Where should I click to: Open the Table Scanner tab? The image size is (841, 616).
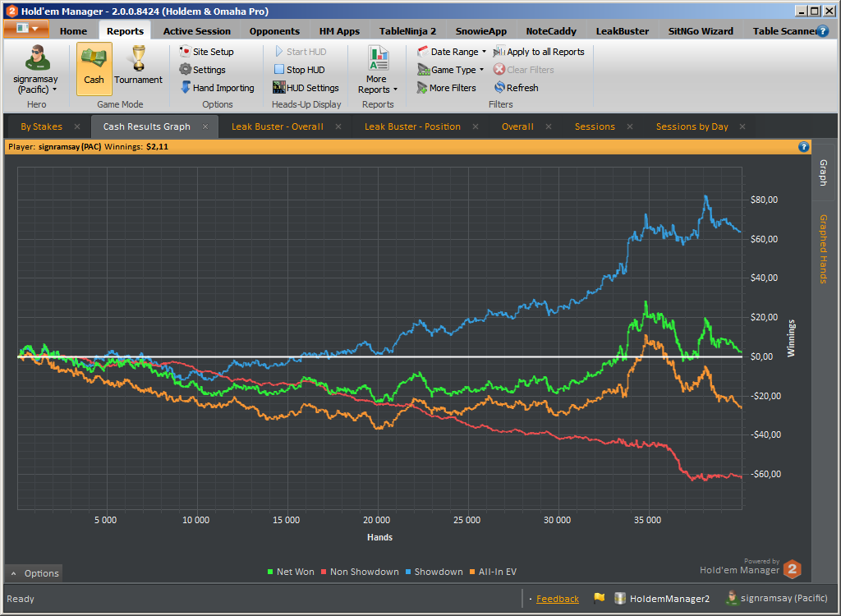[x=783, y=31]
